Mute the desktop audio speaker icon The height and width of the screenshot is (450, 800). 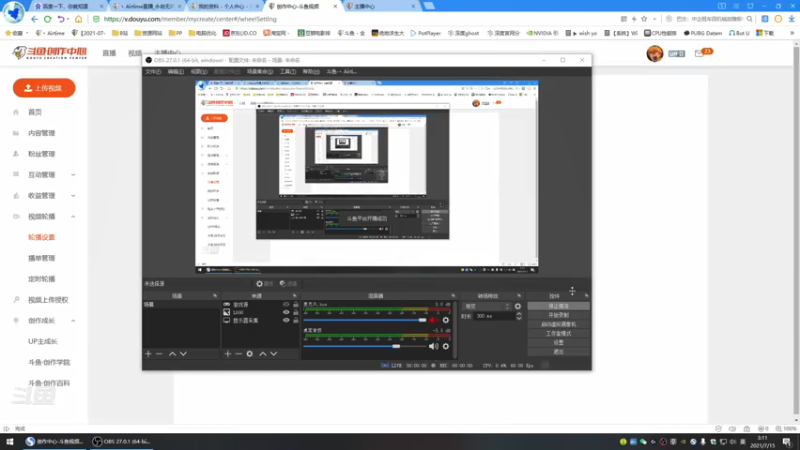433,346
